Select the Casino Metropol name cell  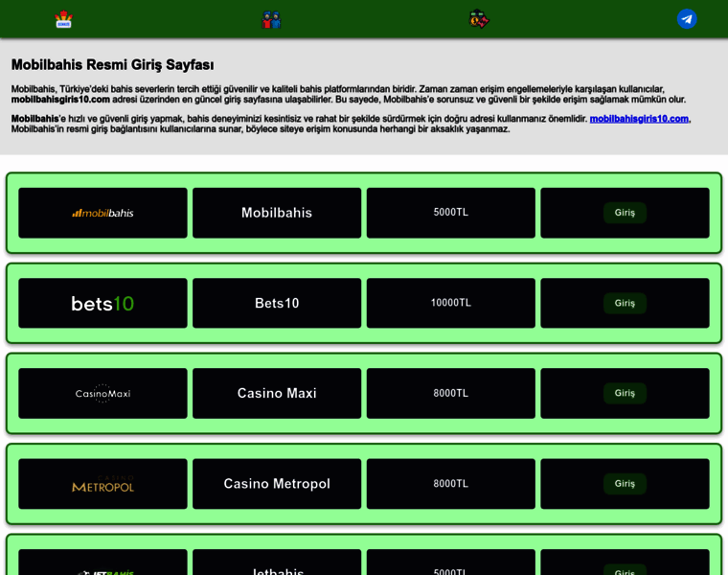(277, 484)
